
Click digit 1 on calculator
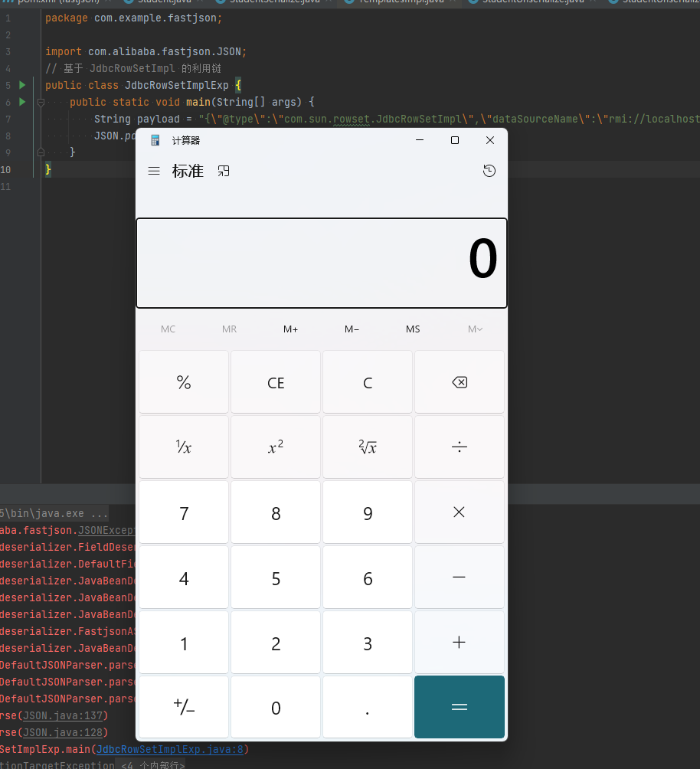point(184,642)
